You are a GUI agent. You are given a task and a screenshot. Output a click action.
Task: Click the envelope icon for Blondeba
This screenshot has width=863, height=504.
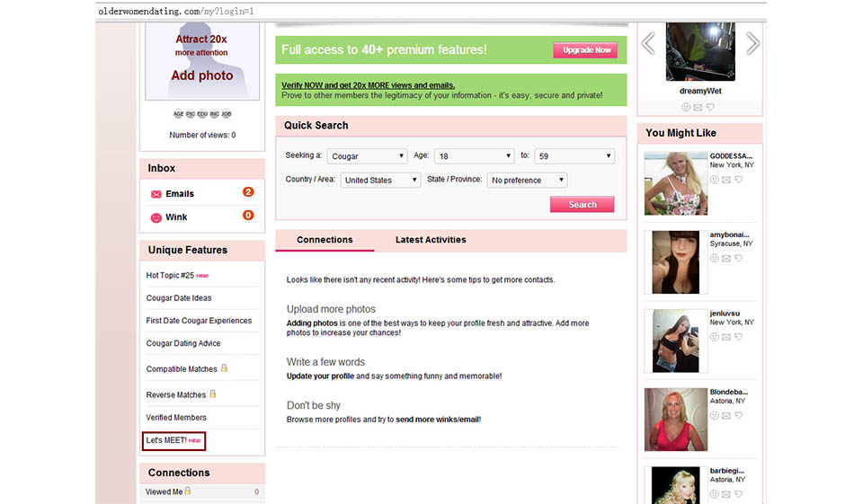(x=726, y=416)
